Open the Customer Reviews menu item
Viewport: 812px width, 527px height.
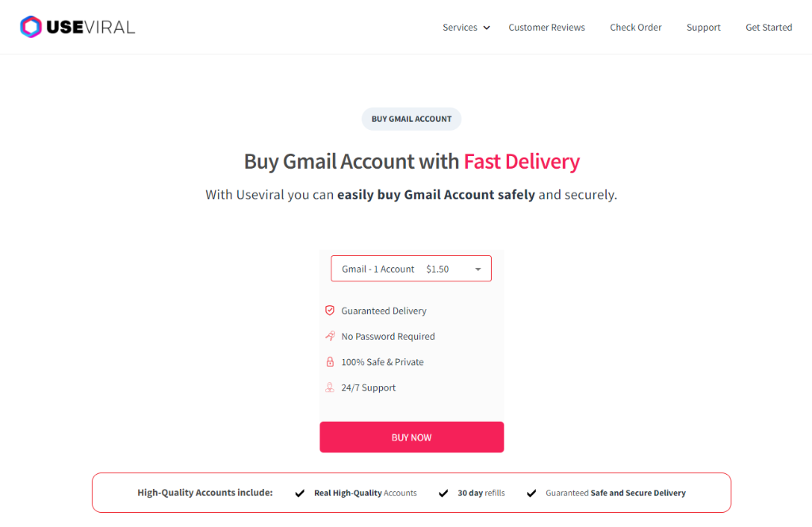pos(546,28)
